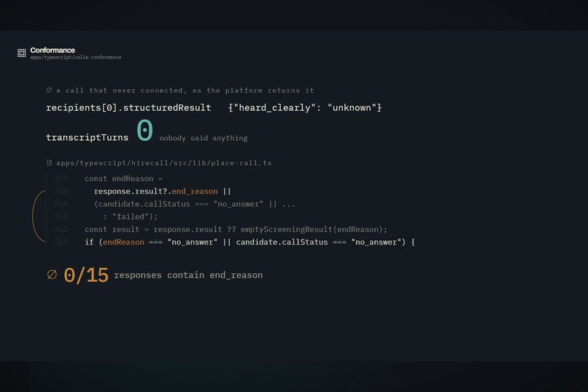Click the apps/typescript/calle-conformance subtitle

click(x=76, y=58)
